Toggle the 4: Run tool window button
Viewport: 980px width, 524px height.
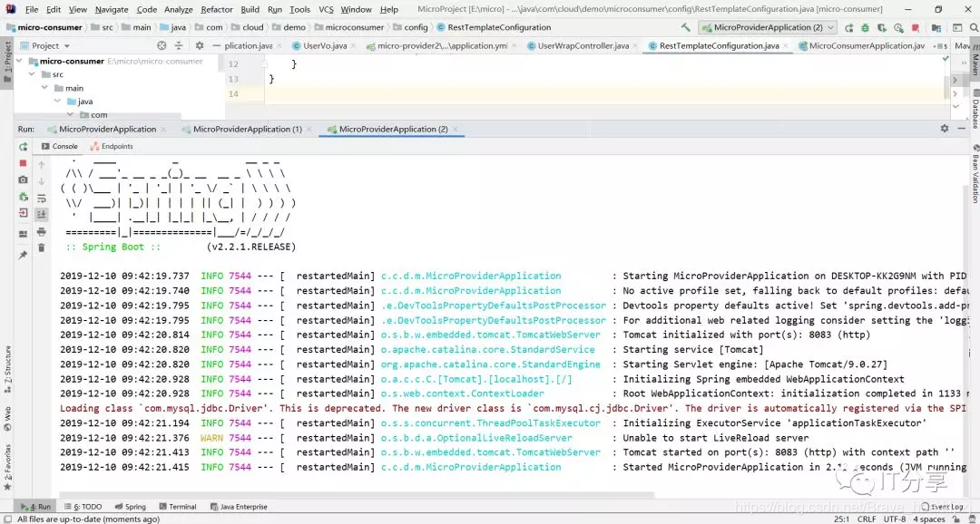[x=35, y=507]
